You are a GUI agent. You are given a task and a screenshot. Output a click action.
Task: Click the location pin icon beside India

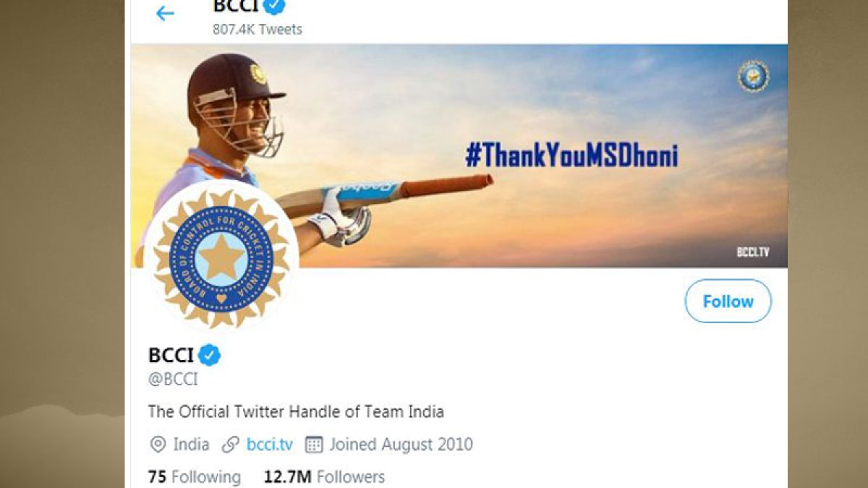tap(158, 444)
